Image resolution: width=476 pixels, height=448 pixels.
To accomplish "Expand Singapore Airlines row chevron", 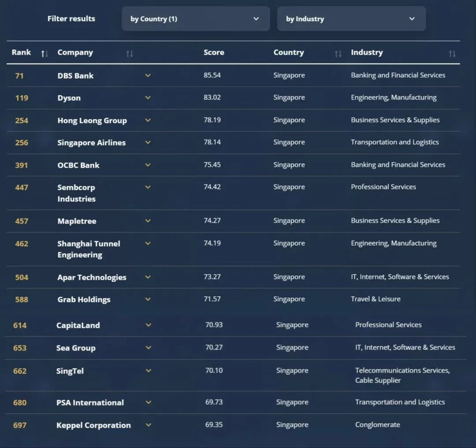I will tap(148, 142).
